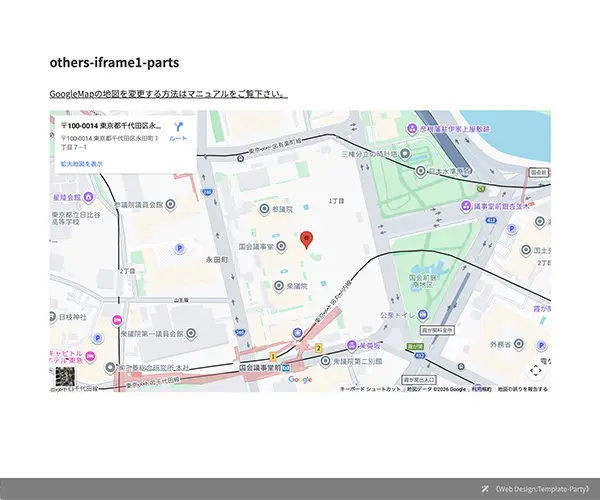Click the 国会議事堂 landmark marker
The height and width of the screenshot is (500, 600).
(280, 247)
